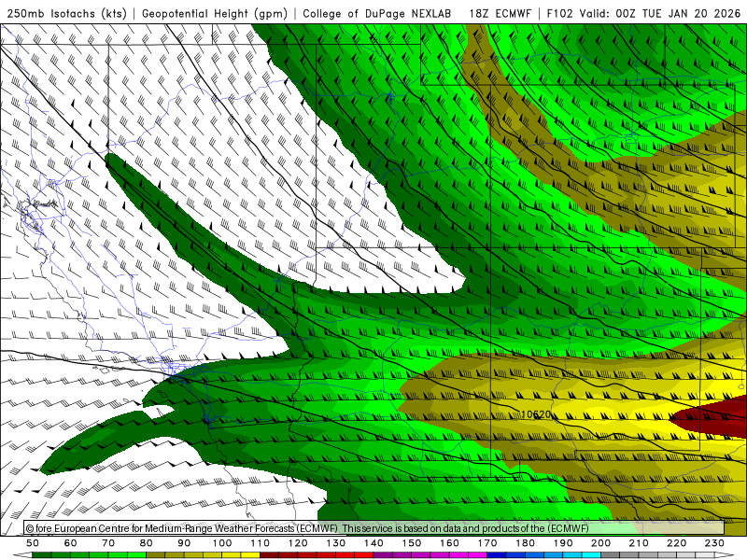Screen dimensions: 747x560
Task: Click the '200' legend label
Action: [x=600, y=543]
